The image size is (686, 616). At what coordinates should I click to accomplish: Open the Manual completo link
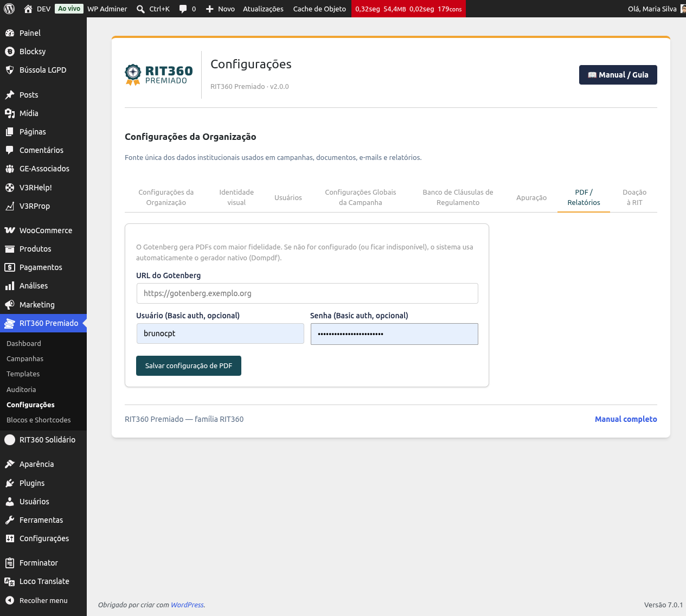coord(626,419)
